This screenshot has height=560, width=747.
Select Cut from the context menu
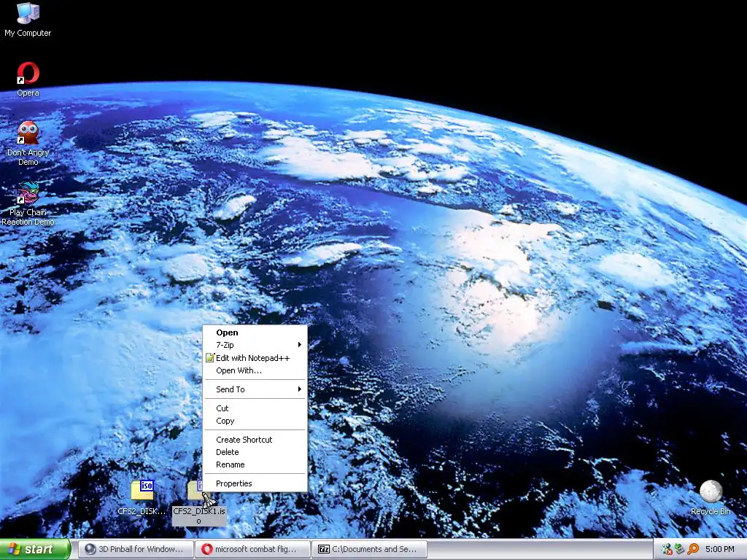click(255, 408)
